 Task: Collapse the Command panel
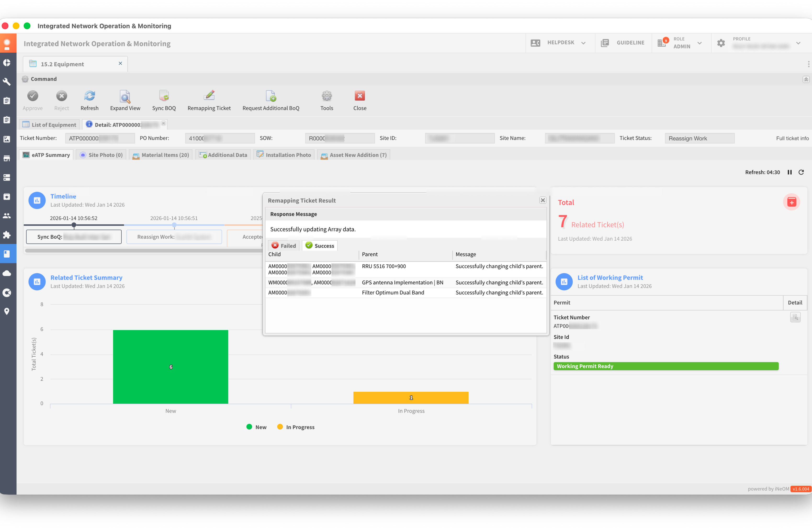[805, 79]
